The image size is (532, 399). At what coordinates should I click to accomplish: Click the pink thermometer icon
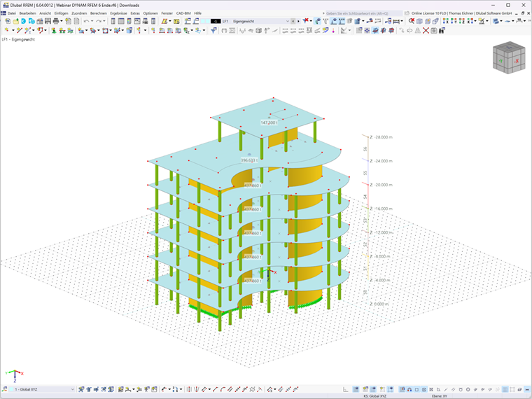[333, 30]
